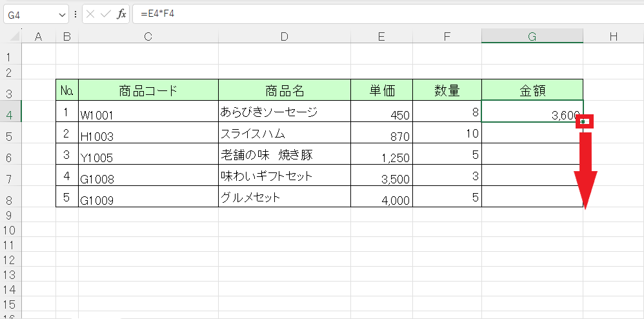Click the formula bar text =E4*F4
The height and width of the screenshot is (319, 644).
(157, 14)
